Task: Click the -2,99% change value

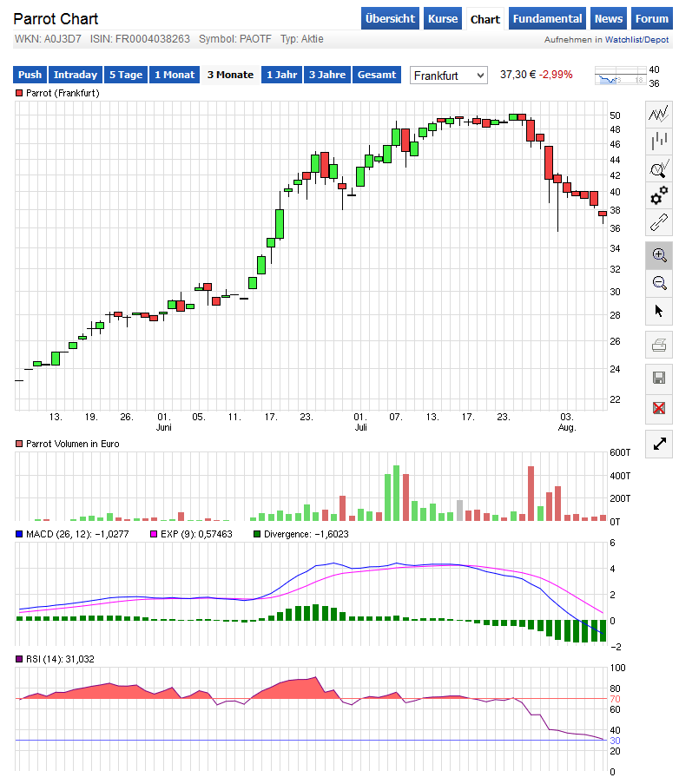Action: [556, 75]
